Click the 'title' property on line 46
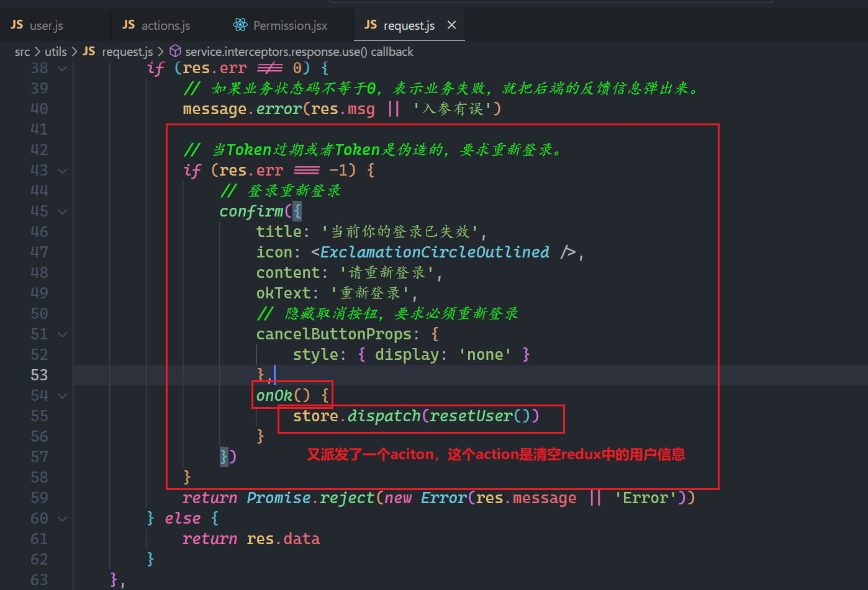Screen dimensions: 868x590 [279, 232]
